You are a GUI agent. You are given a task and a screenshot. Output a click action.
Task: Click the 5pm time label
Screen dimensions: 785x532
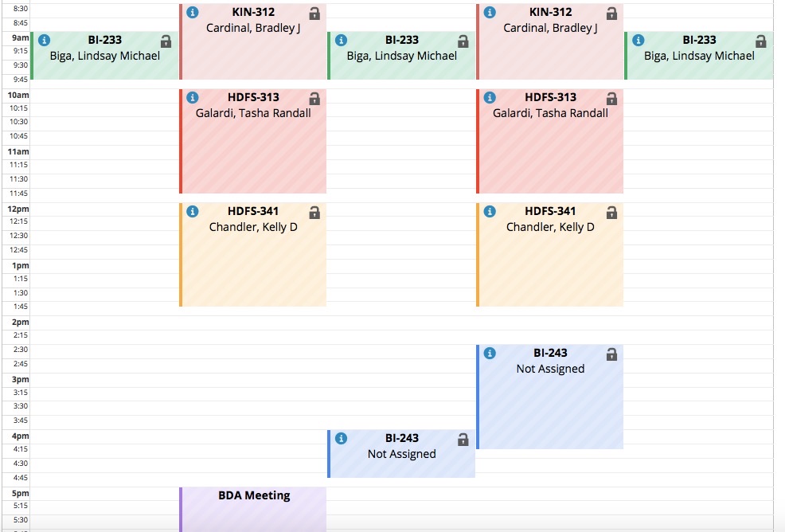click(x=20, y=493)
